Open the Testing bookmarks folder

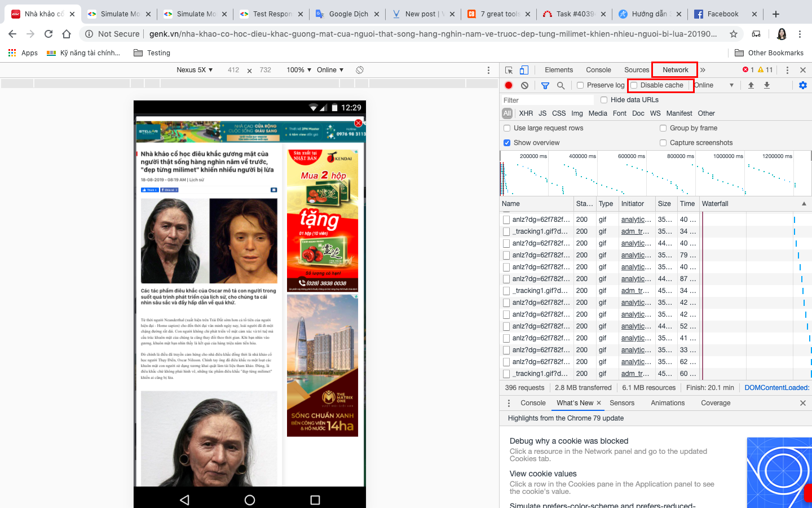pos(152,53)
